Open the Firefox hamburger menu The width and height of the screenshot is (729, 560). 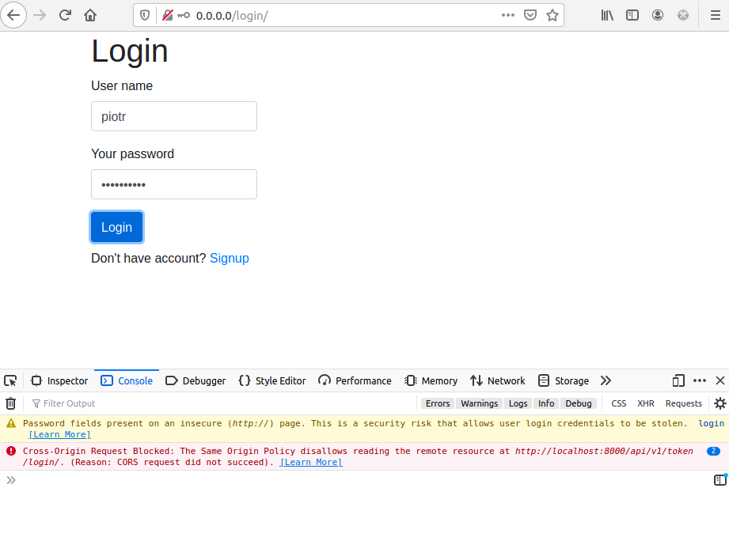coord(715,15)
